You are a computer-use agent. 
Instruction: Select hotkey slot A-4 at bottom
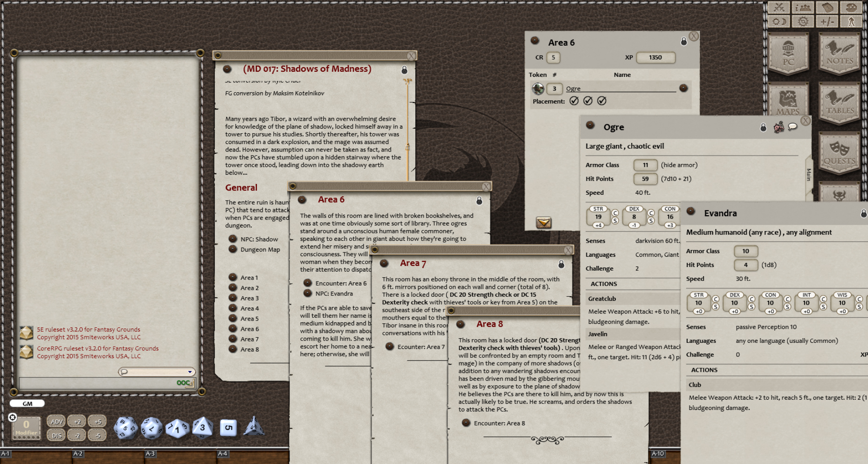click(x=222, y=453)
